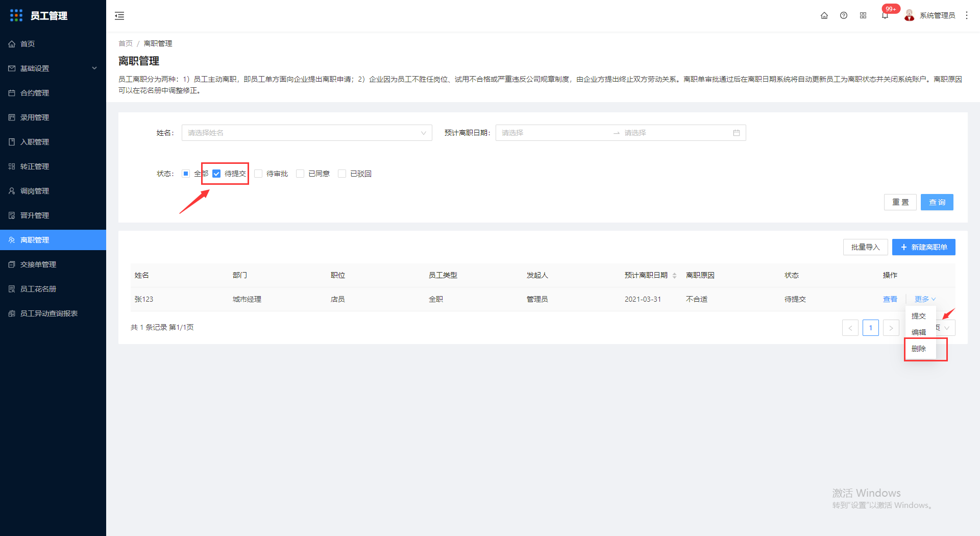The width and height of the screenshot is (980, 536).
Task: Click the 查询 button
Action: (937, 202)
